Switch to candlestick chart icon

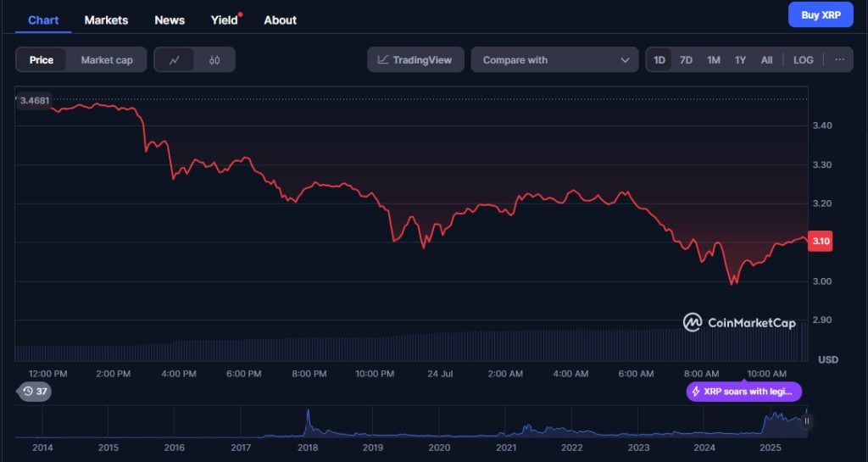[x=214, y=59]
